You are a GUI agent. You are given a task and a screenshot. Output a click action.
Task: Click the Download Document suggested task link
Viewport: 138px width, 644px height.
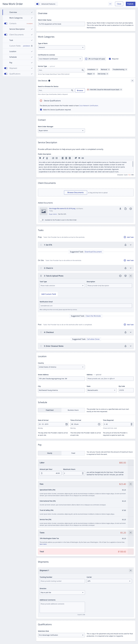click(x=93, y=252)
